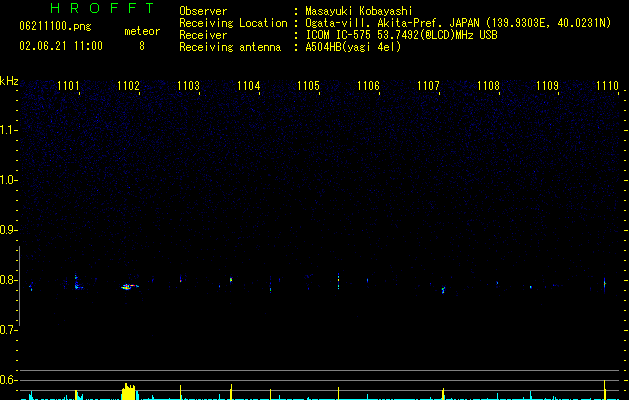Viewport: 629px width, 400px height.
Task: Click the meteor count value 8
Action: (x=142, y=46)
